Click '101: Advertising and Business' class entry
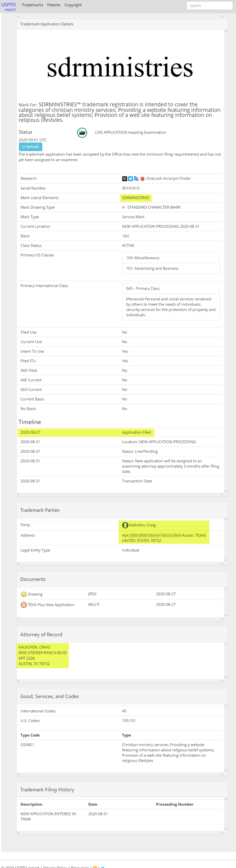The height and width of the screenshot is (868, 236). click(171, 268)
